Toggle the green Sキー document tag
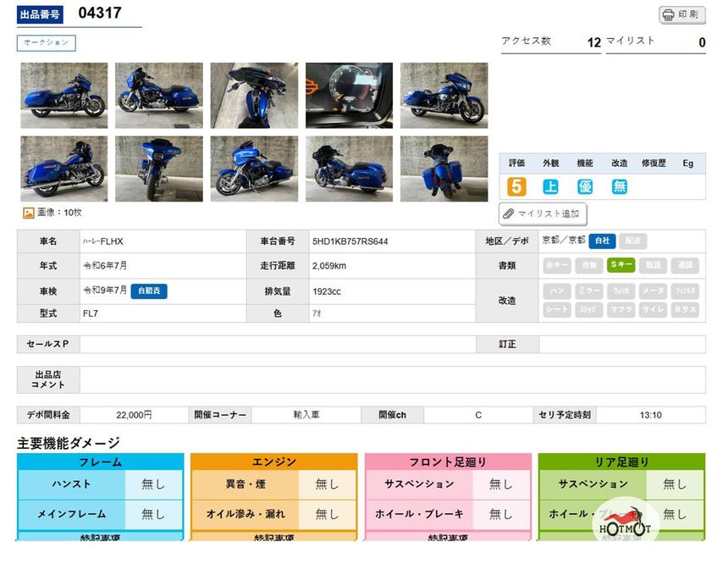This screenshot has width=728, height=570. 620,265
